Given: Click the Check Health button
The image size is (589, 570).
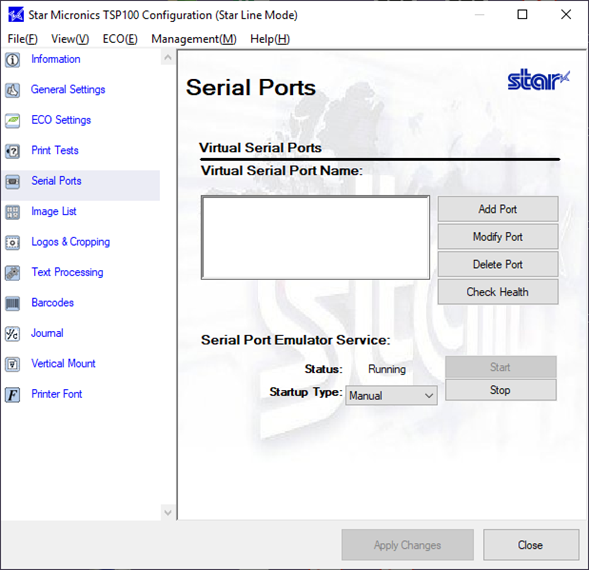Looking at the screenshot, I should click(x=498, y=292).
